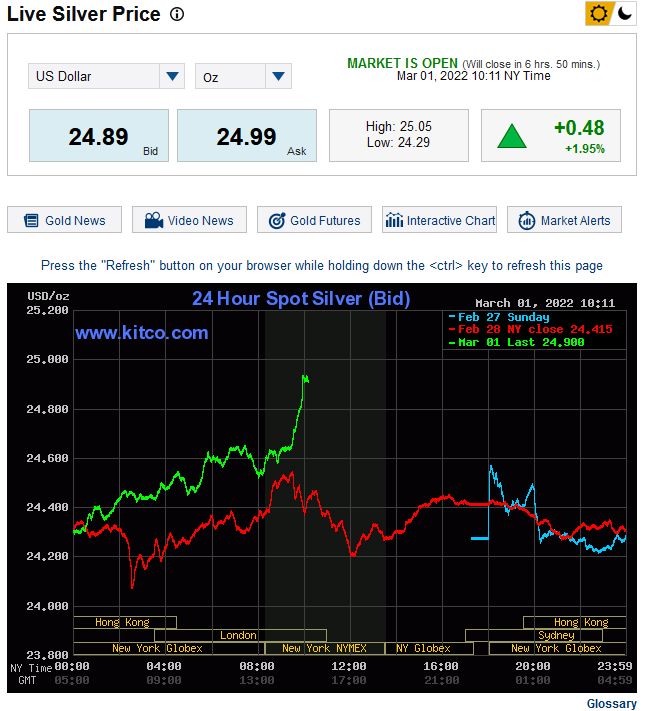The height and width of the screenshot is (711, 645).
Task: Open the Glossary link
Action: tap(611, 704)
